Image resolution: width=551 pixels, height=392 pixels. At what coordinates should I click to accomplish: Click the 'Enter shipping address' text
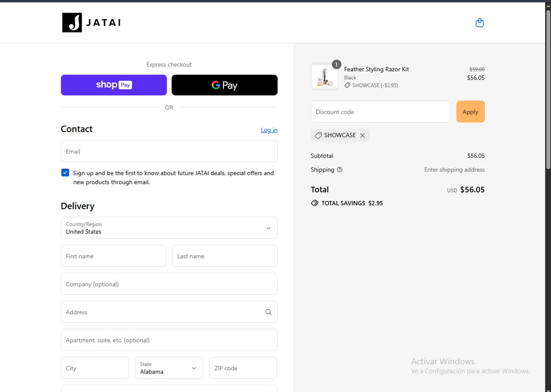(x=454, y=170)
